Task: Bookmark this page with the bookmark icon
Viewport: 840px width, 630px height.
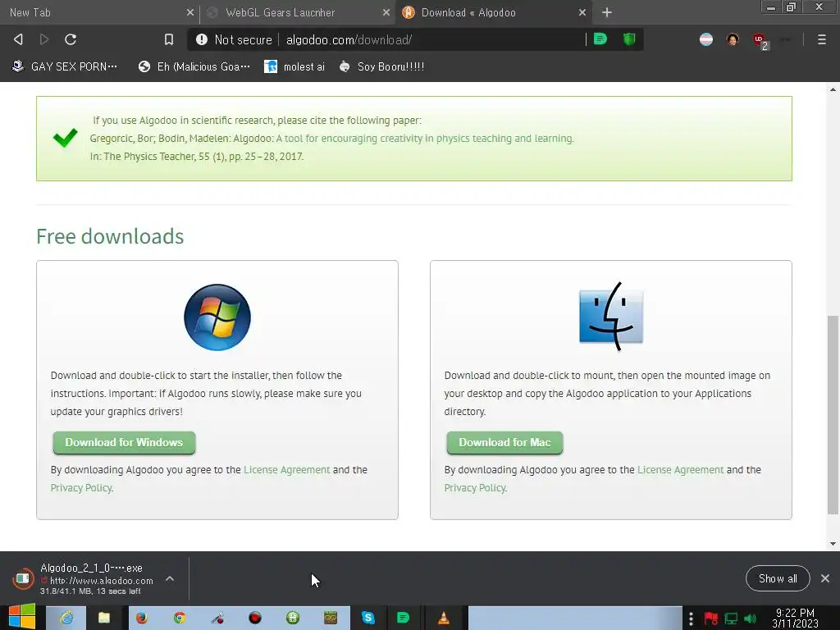Action: [169, 39]
